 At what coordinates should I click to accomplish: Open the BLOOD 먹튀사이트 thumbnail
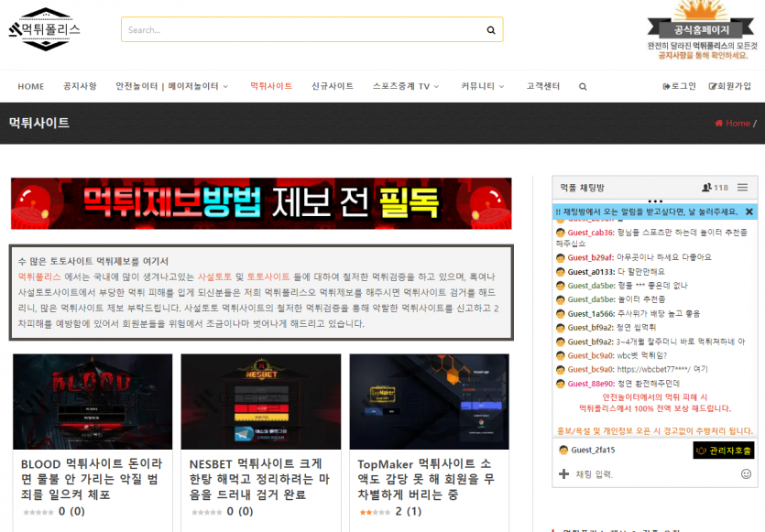point(93,402)
